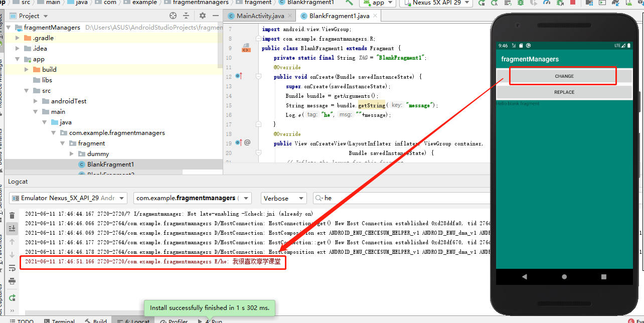Collapse all in the Project panel

pyautogui.click(x=187, y=16)
